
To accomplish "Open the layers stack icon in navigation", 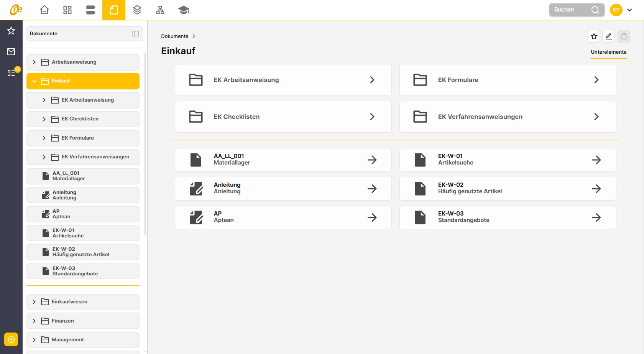I will [x=137, y=10].
